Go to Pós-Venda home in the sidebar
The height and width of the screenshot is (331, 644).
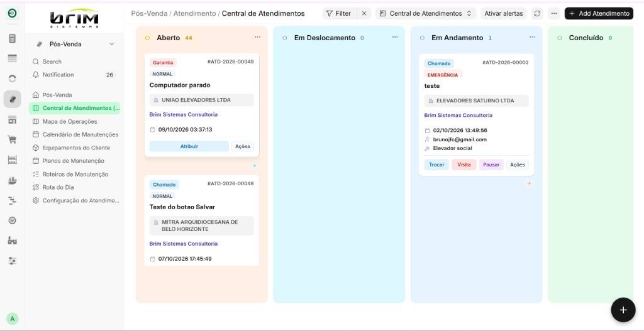click(x=74, y=95)
